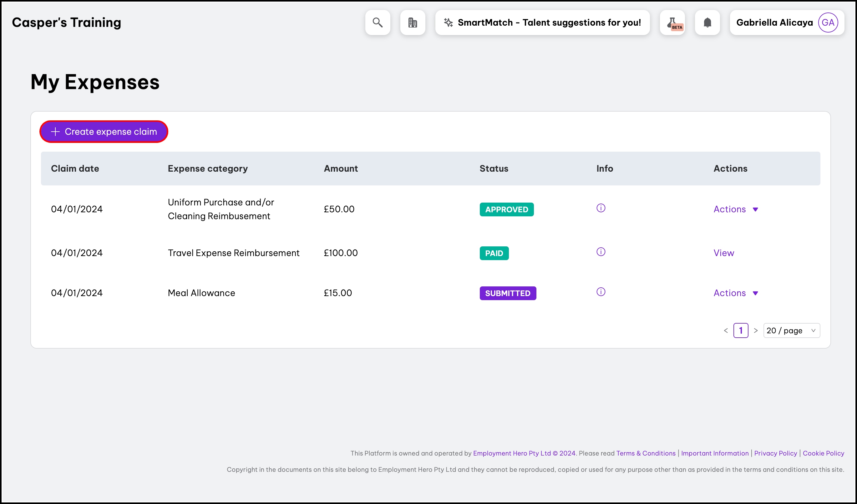This screenshot has height=504, width=857.
Task: Open the beta lab flask icon
Action: [672, 23]
